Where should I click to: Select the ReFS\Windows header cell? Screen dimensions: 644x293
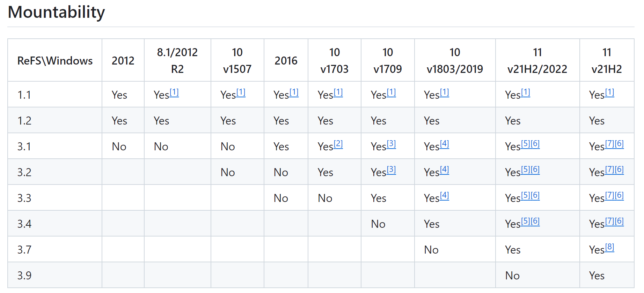[x=55, y=61]
